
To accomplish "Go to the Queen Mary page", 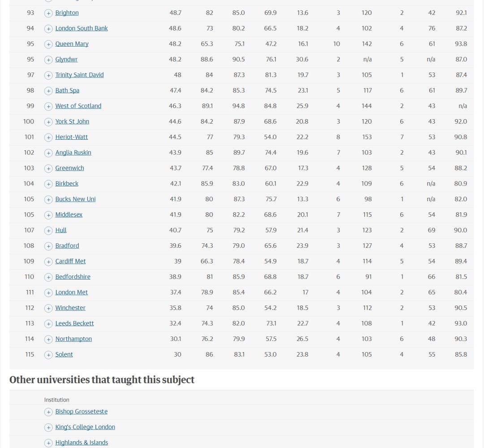I will (72, 44).
